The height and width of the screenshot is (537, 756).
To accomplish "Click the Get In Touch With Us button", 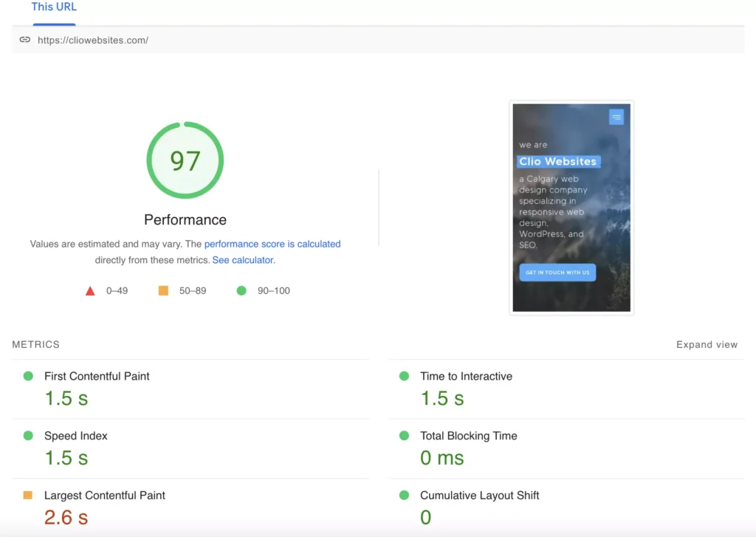I will pyautogui.click(x=557, y=273).
